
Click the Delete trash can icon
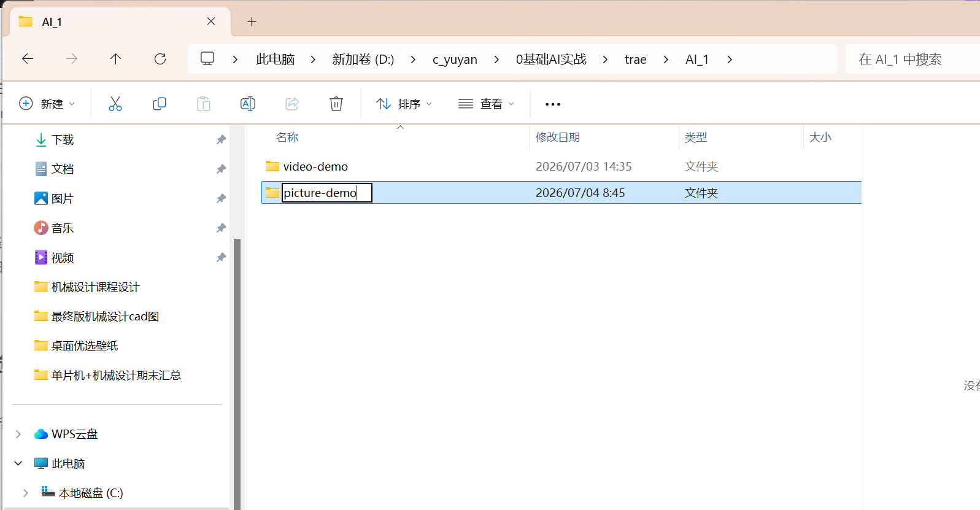coord(336,104)
